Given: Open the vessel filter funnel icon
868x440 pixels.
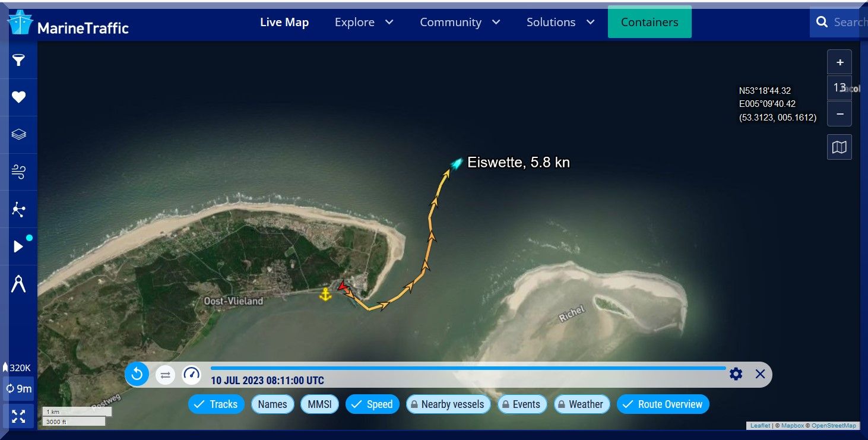Looking at the screenshot, I should 19,60.
